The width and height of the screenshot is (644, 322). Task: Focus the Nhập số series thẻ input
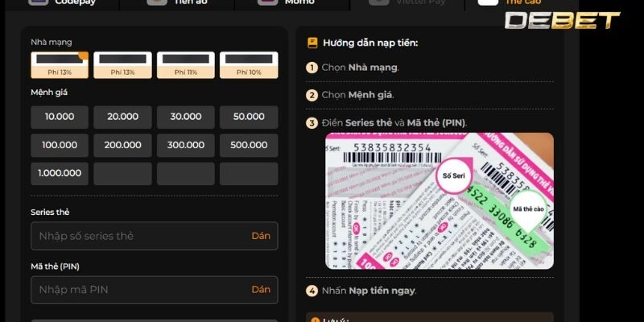click(x=137, y=236)
